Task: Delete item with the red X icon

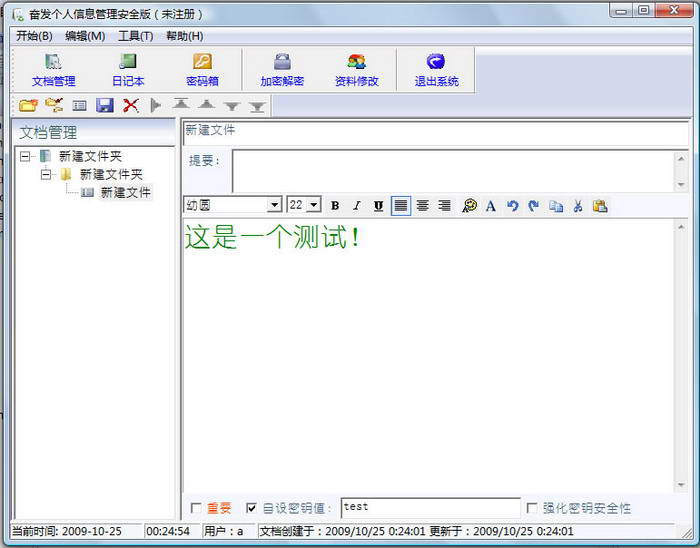Action: click(131, 106)
